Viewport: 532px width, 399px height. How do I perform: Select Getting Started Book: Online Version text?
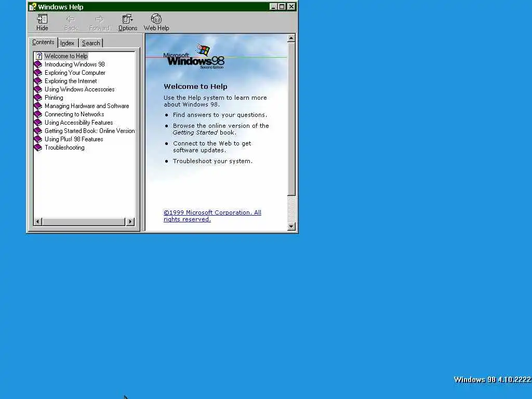click(89, 130)
